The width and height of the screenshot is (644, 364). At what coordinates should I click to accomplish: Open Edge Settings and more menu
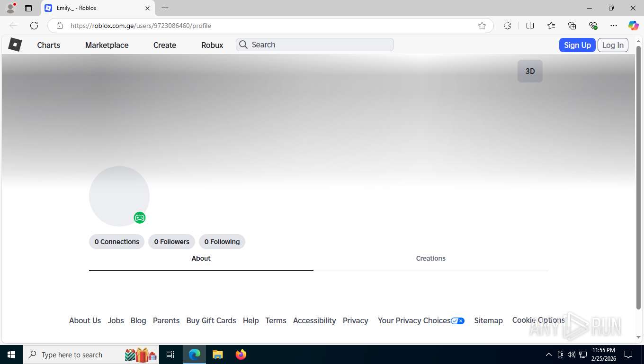click(614, 26)
